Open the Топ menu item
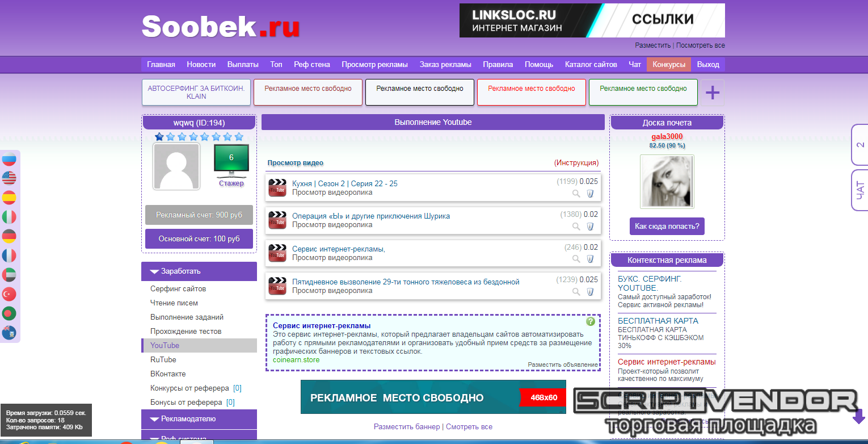The width and height of the screenshot is (868, 444). click(276, 64)
